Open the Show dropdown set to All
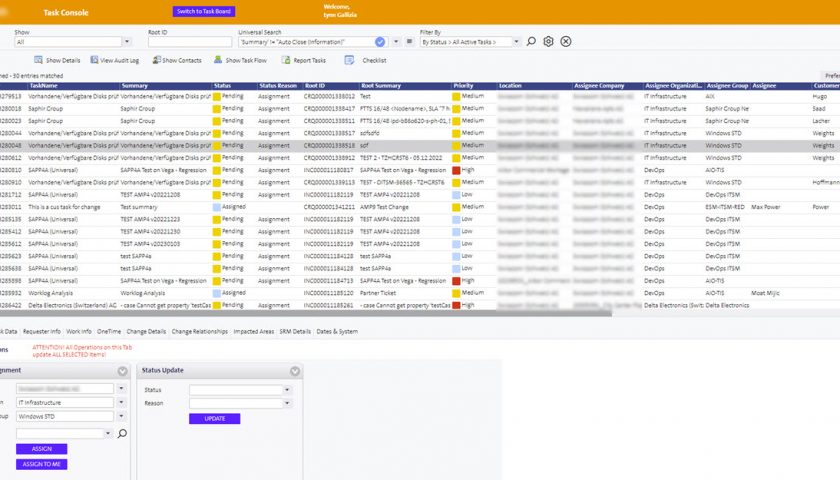The height and width of the screenshot is (480, 840). tap(73, 42)
